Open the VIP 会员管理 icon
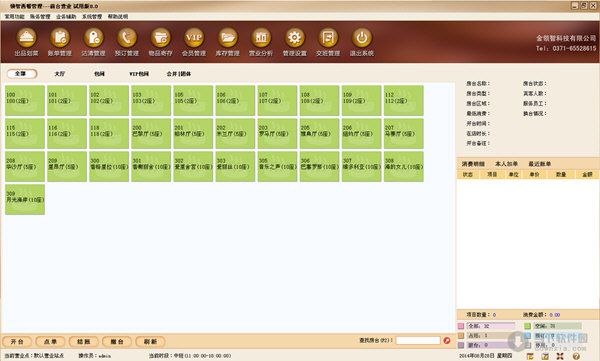600x361 pixels. [x=194, y=38]
